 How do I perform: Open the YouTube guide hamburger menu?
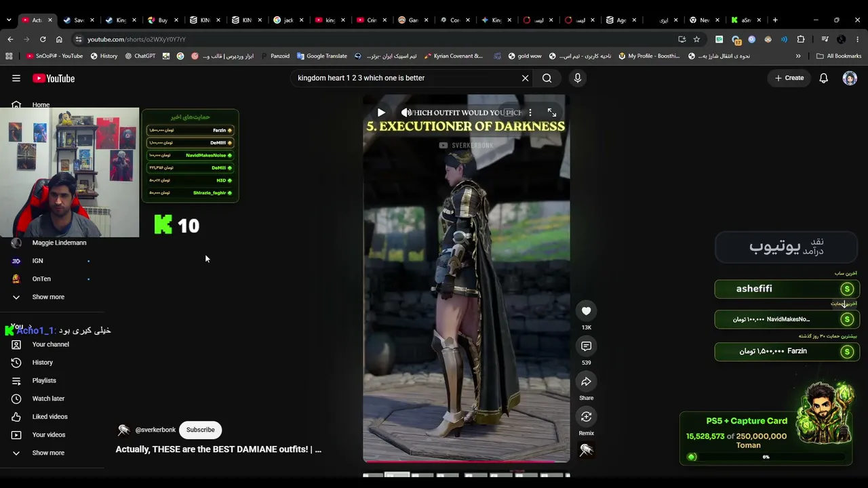pyautogui.click(x=16, y=78)
